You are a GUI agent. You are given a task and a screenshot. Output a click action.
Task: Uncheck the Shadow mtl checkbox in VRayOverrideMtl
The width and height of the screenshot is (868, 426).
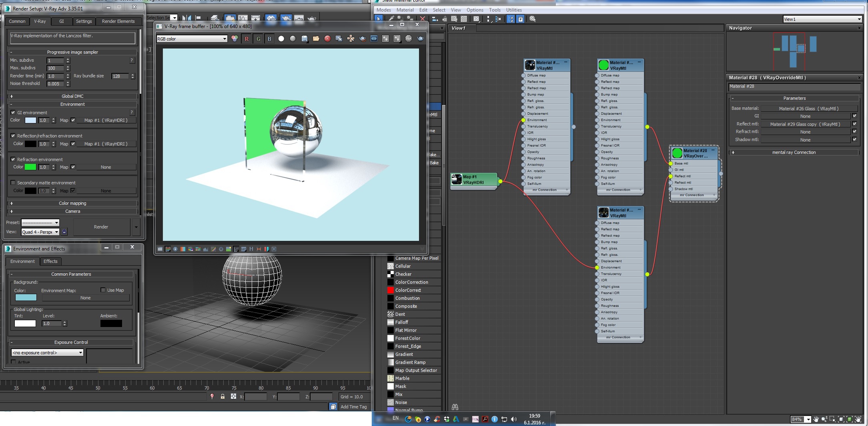click(854, 140)
